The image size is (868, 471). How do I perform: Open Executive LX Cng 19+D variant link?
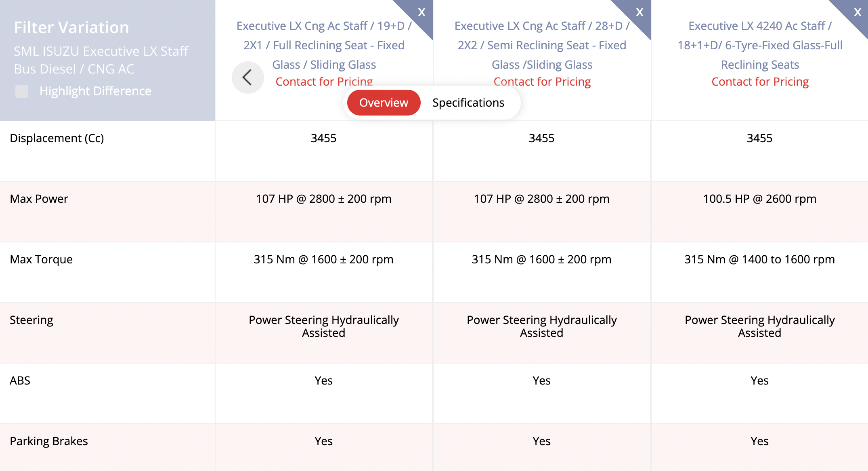click(324, 45)
